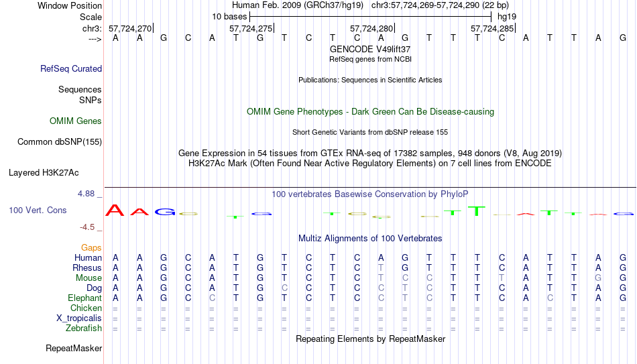Click the GENCODE V49lift37 track title
This screenshot has width=637, height=364.
point(370,49)
